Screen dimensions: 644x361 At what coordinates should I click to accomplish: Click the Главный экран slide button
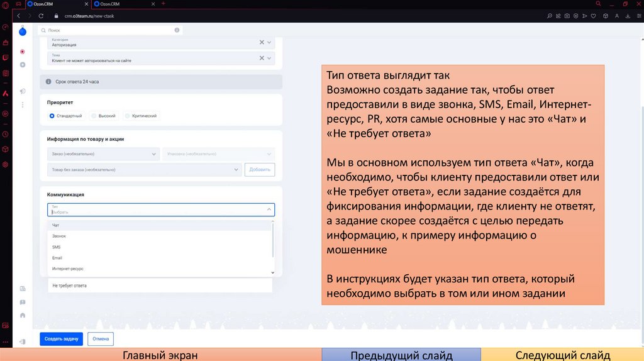coord(160,355)
